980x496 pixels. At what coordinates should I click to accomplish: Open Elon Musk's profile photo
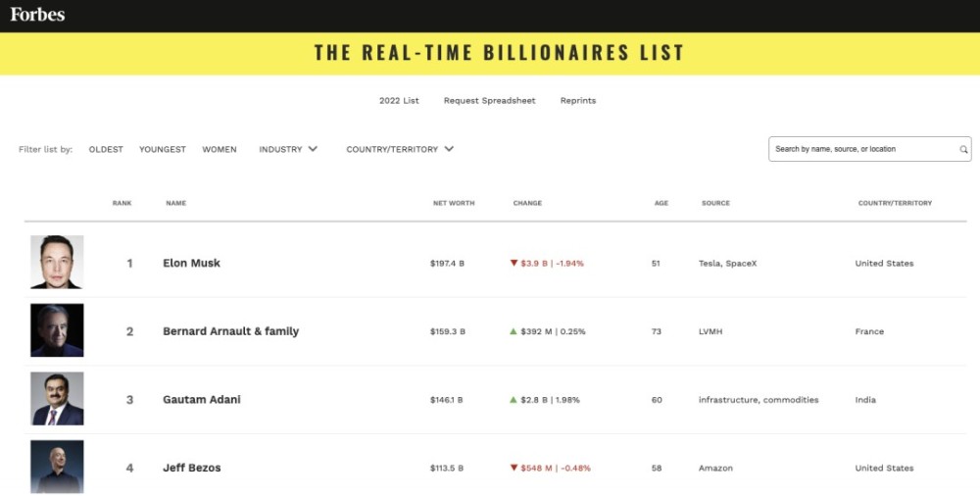(57, 262)
